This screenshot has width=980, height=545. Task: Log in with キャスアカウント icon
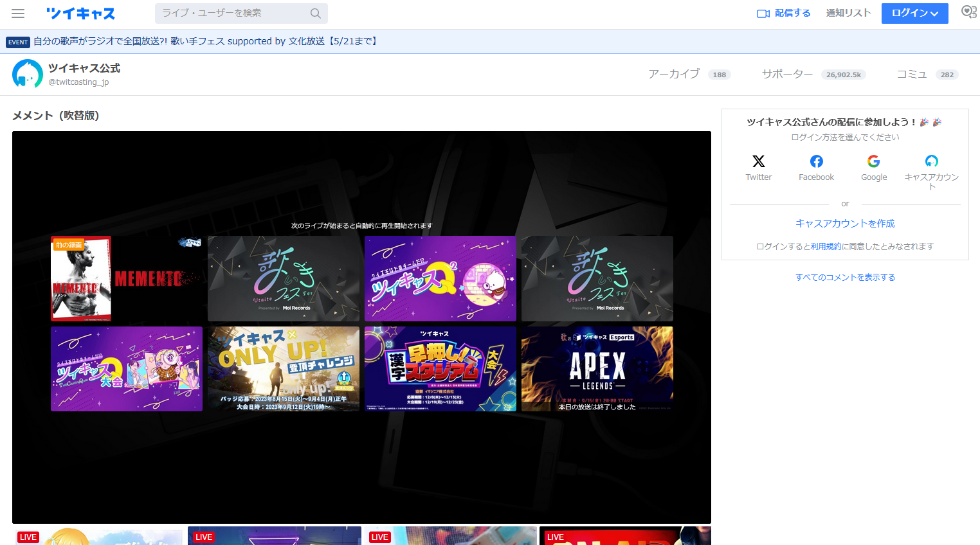[x=932, y=161]
